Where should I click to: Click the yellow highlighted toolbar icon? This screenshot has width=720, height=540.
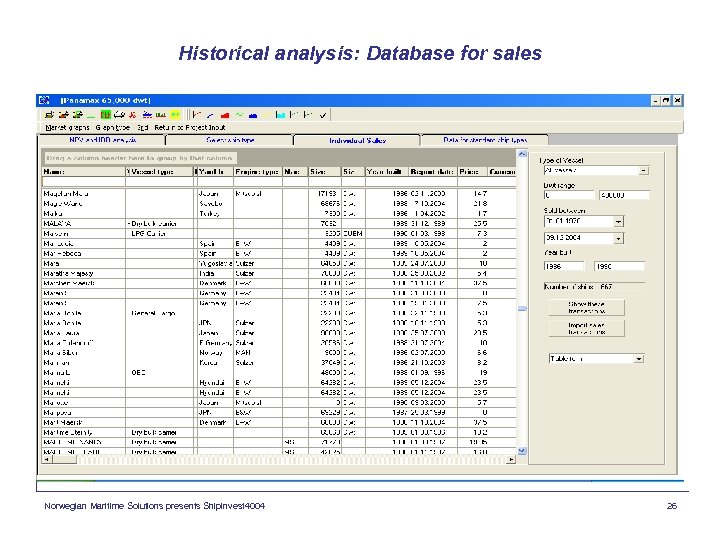point(175,115)
